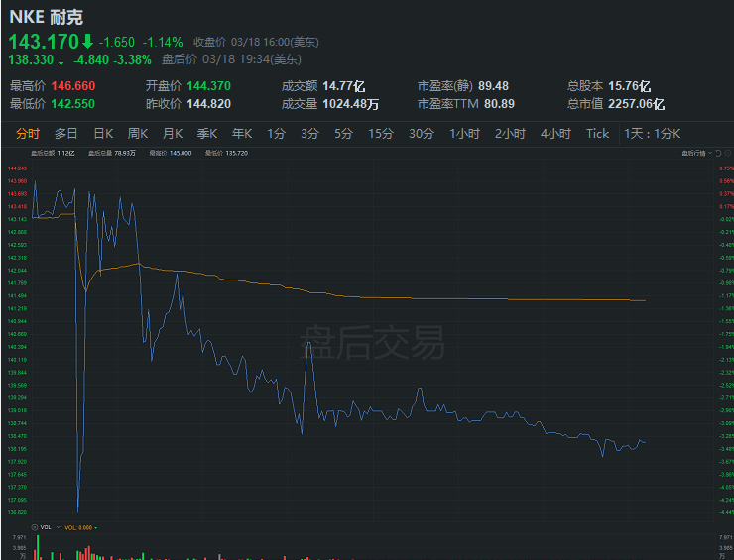The width and height of the screenshot is (734, 560).
Task: Click the 成交额 14.77亿 value
Action: tap(344, 86)
